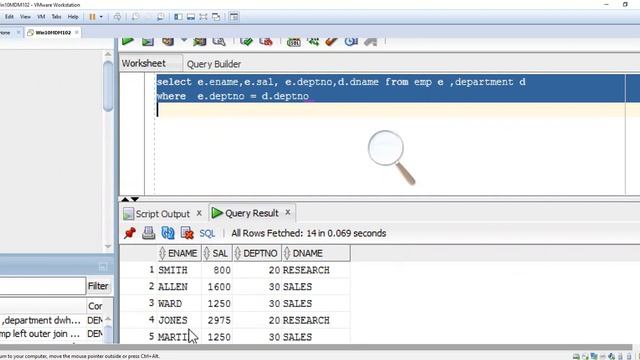The width and height of the screenshot is (640, 360).
Task: Click the printer icon in Query Result
Action: 149,233
